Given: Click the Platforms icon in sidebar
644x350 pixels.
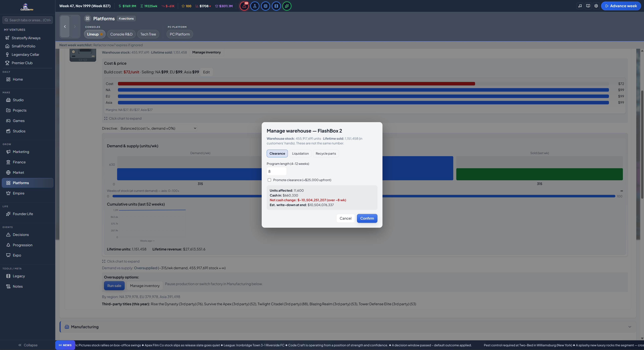Looking at the screenshot, I should coord(8,183).
